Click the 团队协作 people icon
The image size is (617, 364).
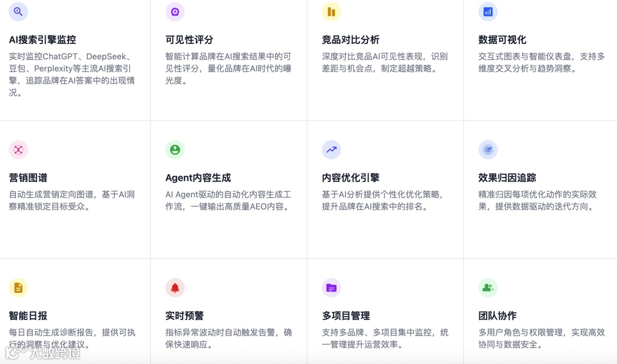pyautogui.click(x=488, y=288)
